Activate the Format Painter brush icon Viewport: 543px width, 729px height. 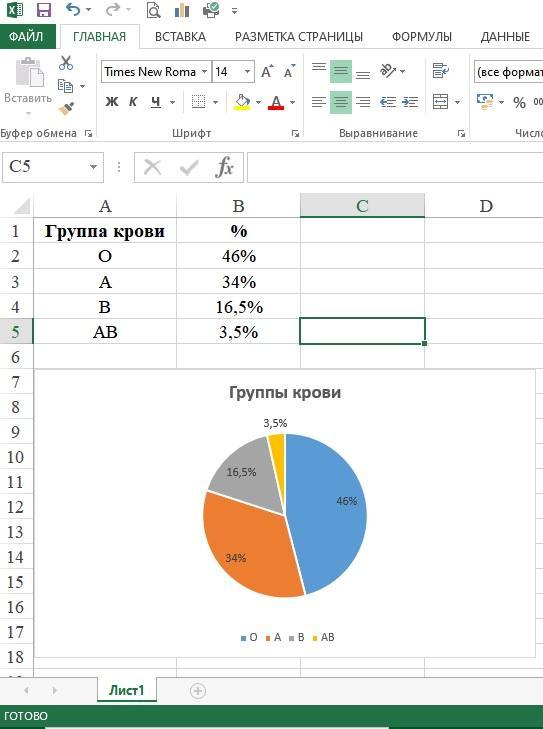(x=66, y=109)
